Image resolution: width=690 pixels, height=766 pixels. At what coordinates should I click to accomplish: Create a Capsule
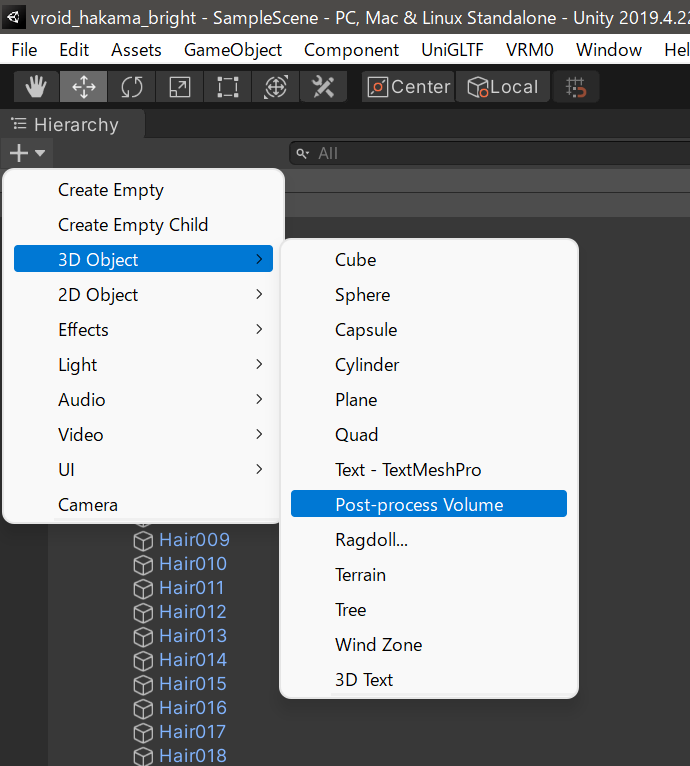pos(429,330)
